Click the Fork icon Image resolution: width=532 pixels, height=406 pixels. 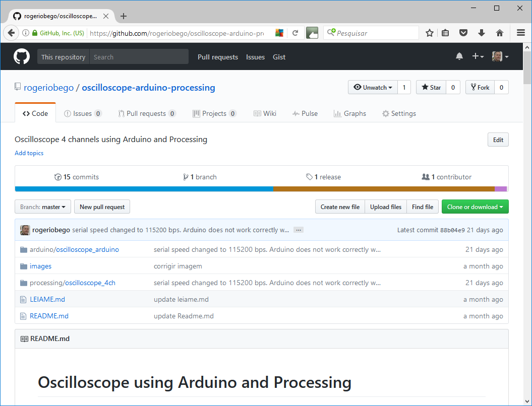coord(474,87)
